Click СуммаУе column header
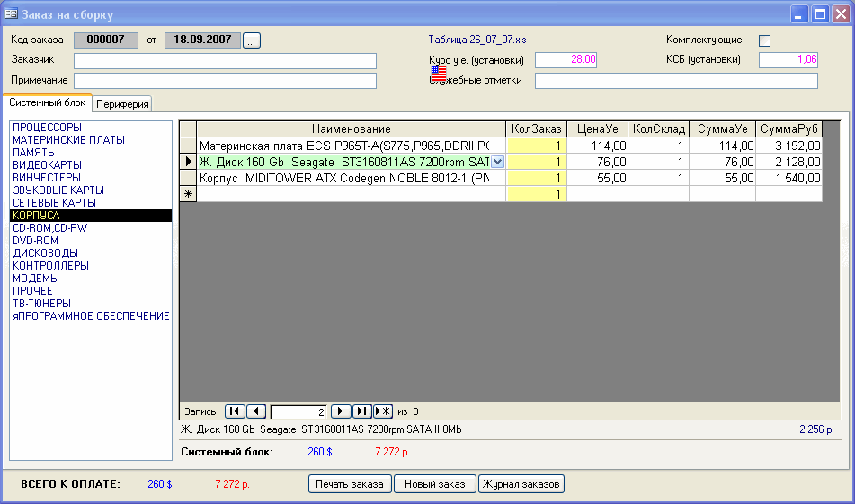Image resolution: width=855 pixels, height=504 pixels. (723, 129)
